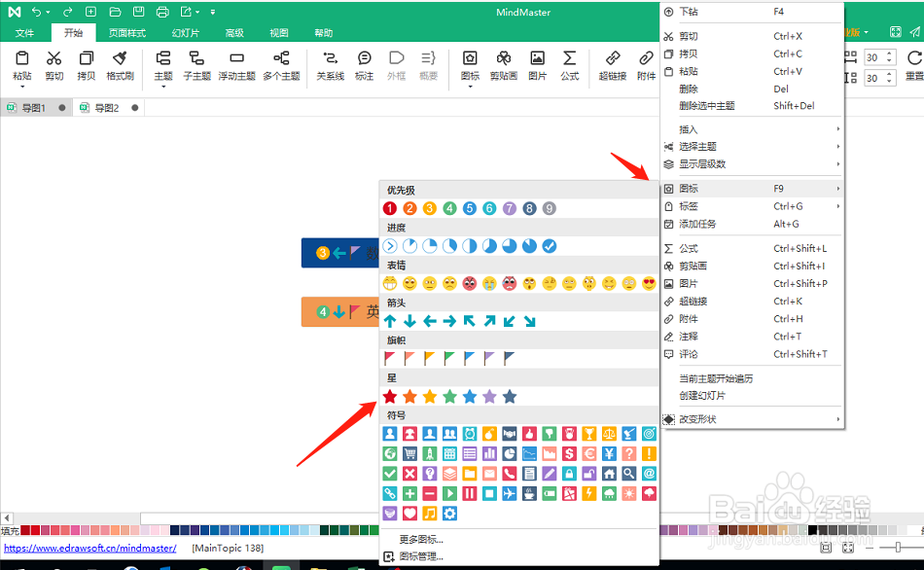Click 更多图标... more icons option

[421, 539]
